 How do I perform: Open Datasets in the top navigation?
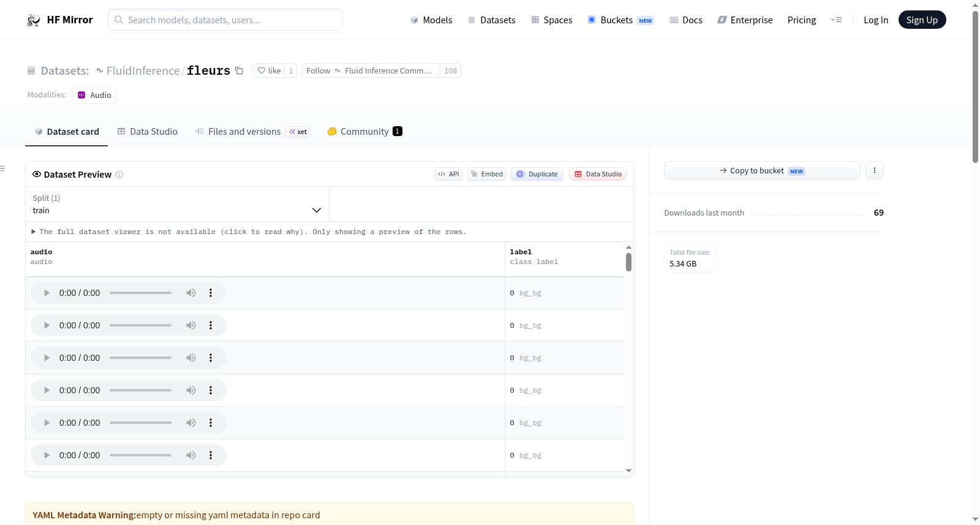pyautogui.click(x=492, y=20)
